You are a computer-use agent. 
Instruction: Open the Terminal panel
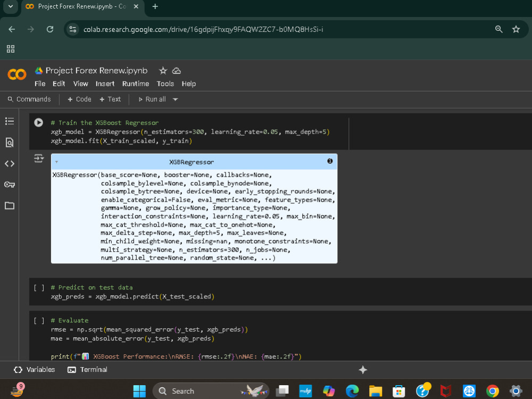coord(88,370)
